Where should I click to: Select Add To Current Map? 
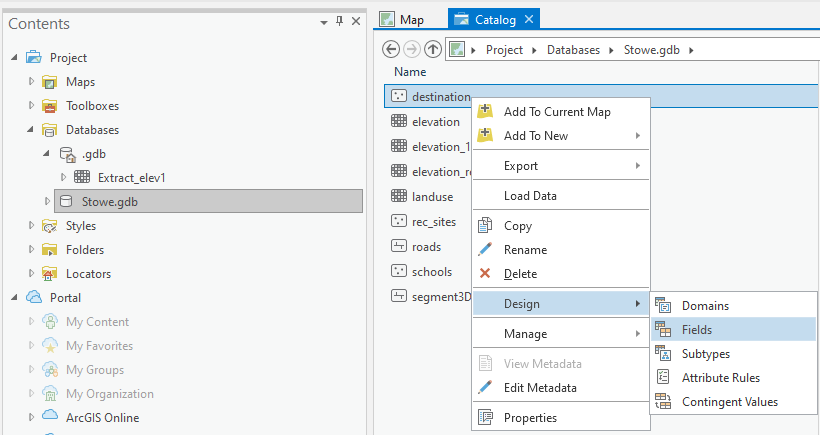(557, 112)
